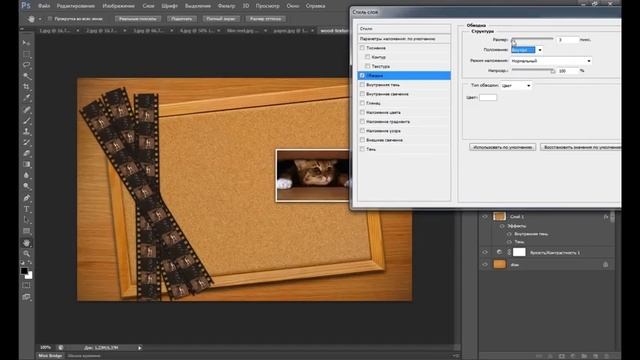640x360 pixels.
Task: Select the Eyedropper tool
Action: coord(27,98)
